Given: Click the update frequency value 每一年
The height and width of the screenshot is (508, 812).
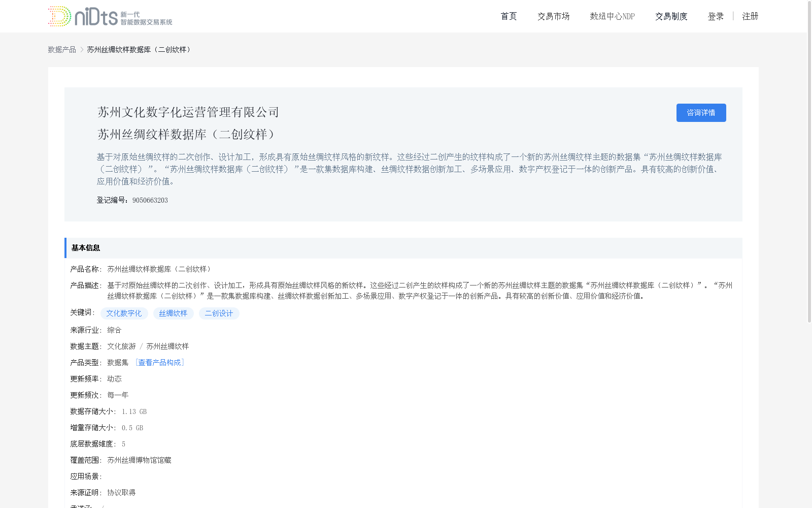Looking at the screenshot, I should click(118, 395).
